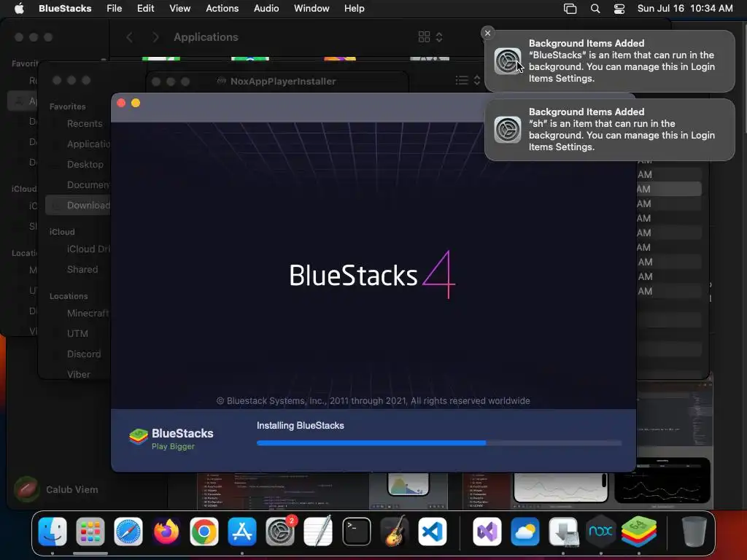Open the Actions menu
The width and height of the screenshot is (747, 560).
pos(222,9)
